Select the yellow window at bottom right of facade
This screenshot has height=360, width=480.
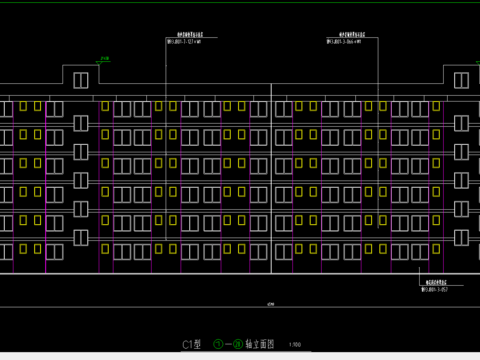click(x=436, y=249)
